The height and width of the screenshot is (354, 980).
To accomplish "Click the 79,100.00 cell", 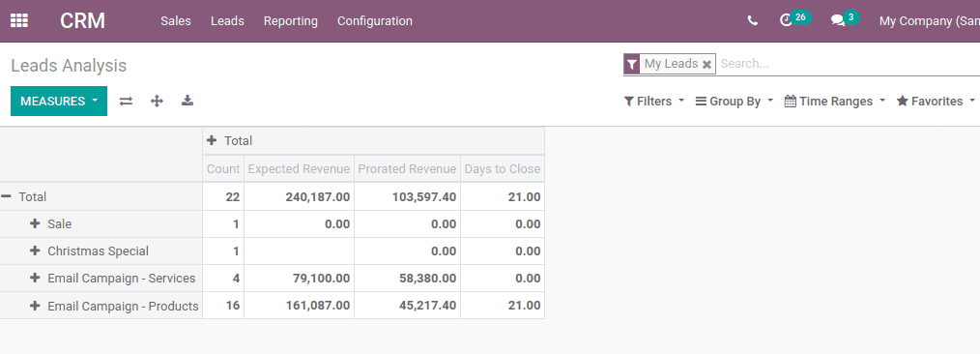I will click(x=299, y=279).
